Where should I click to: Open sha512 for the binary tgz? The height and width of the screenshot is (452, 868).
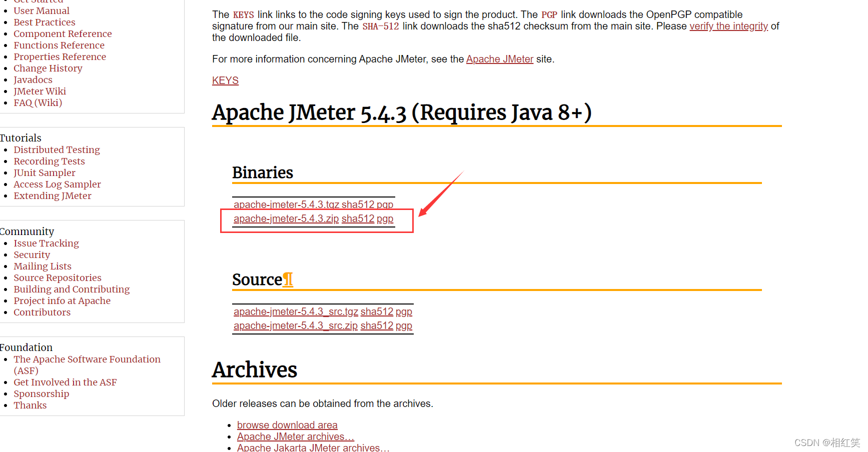pos(358,204)
